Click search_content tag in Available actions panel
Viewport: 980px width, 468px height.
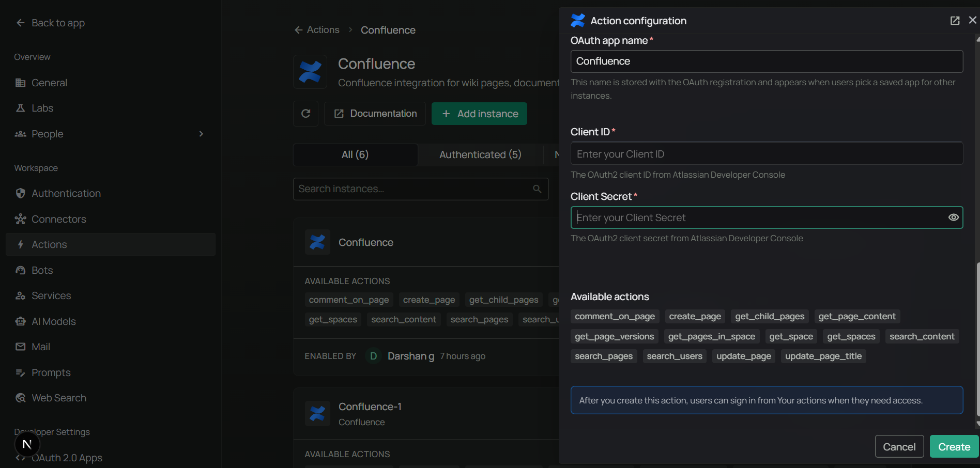(x=922, y=336)
